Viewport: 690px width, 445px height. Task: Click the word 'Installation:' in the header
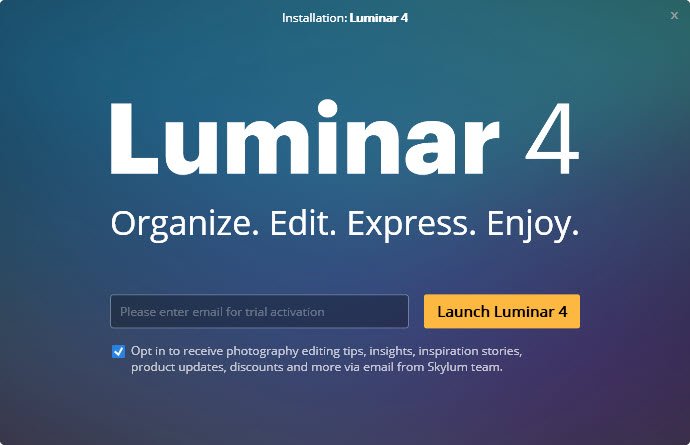pyautogui.click(x=315, y=18)
